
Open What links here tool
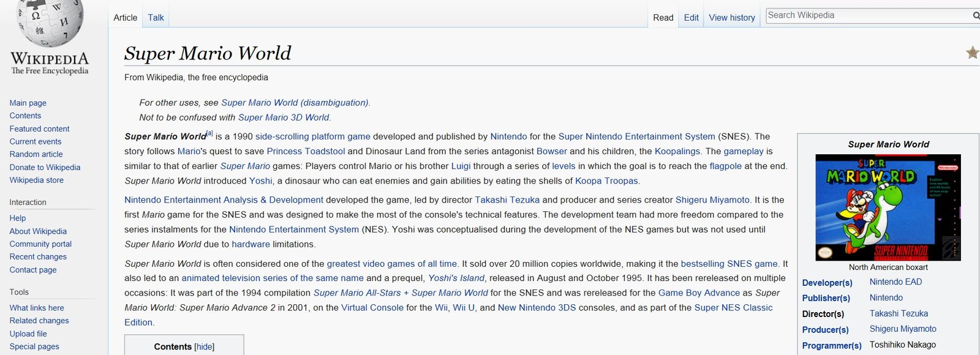(37, 308)
